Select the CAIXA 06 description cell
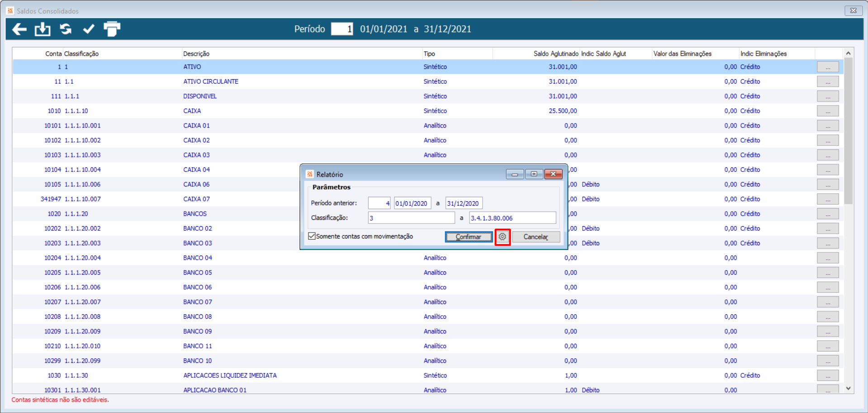 (197, 185)
